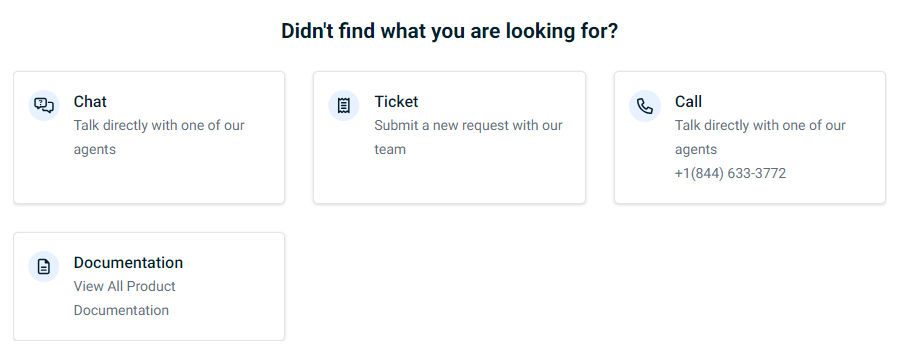901x361 pixels.
Task: Click the word 'agents' in the Call card
Action: point(696,150)
